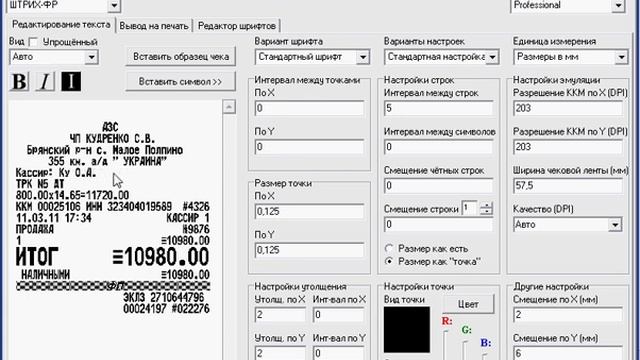Click the Цвет button
The width and height of the screenshot is (640, 360).
(468, 304)
